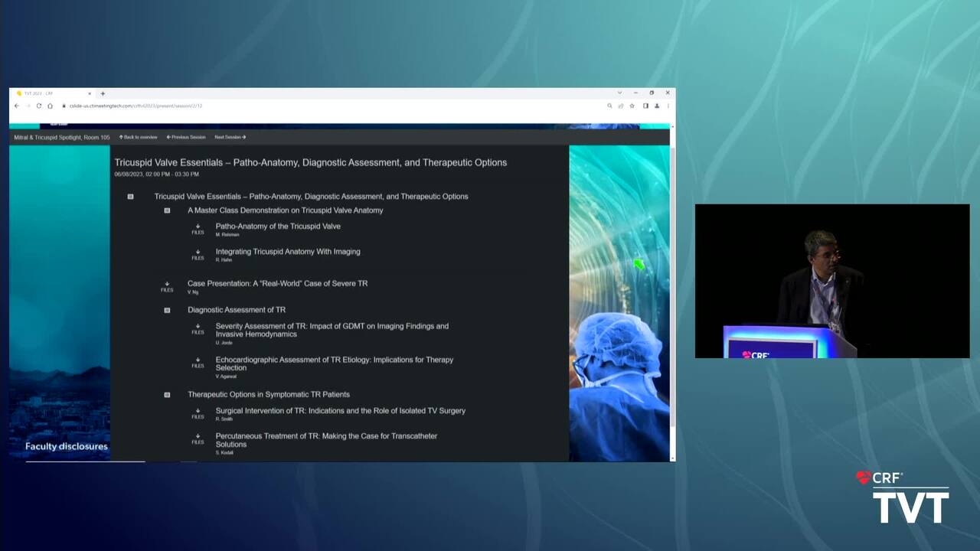Open Percutaneous Treatment of TR talk
Viewport: 980px width, 551px height.
click(326, 440)
